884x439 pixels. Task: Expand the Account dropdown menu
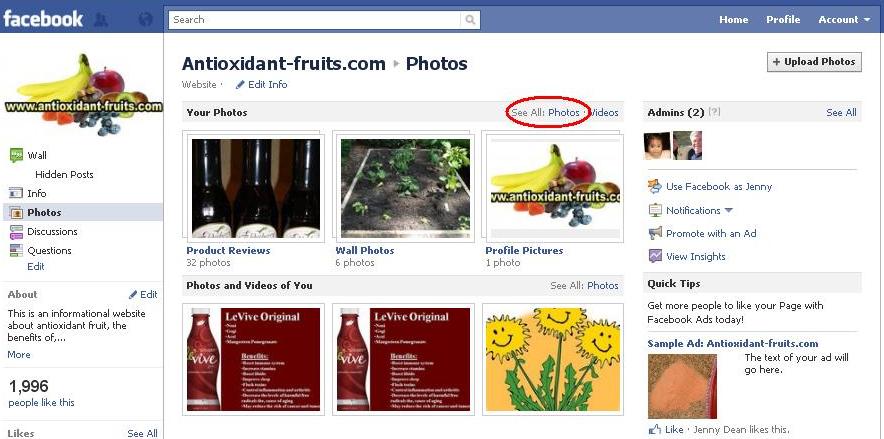[x=845, y=20]
